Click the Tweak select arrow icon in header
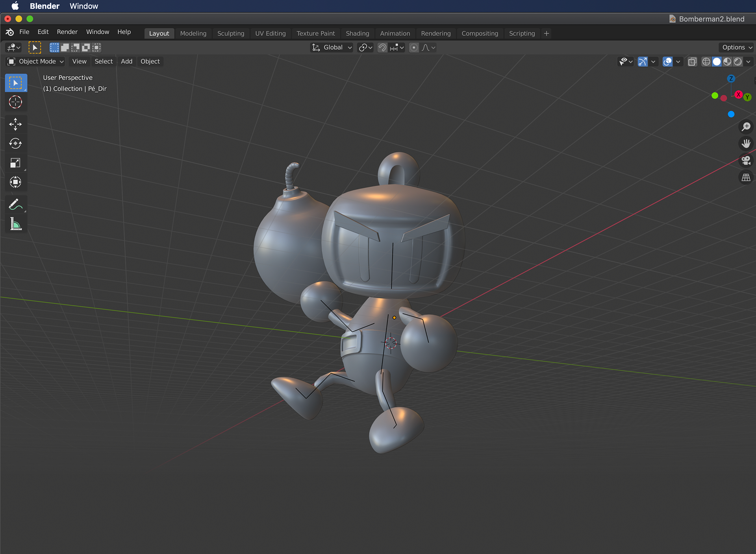 (x=35, y=48)
